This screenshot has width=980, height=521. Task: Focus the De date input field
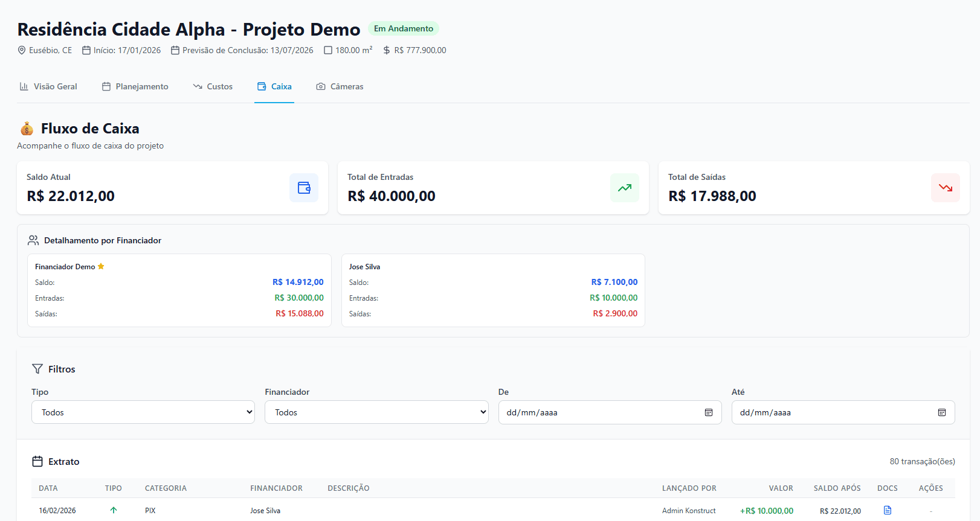(x=598, y=412)
